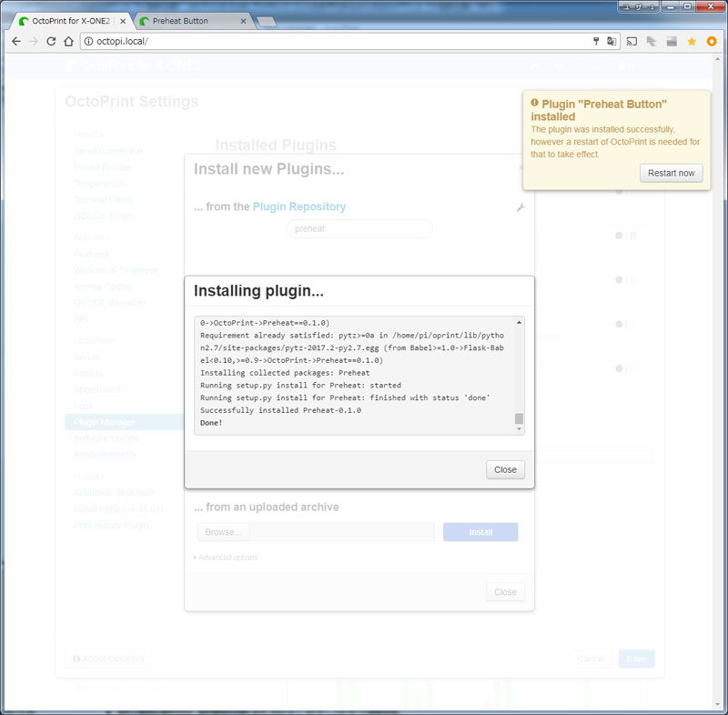Click Save in OctoPrint Settings

click(x=636, y=659)
